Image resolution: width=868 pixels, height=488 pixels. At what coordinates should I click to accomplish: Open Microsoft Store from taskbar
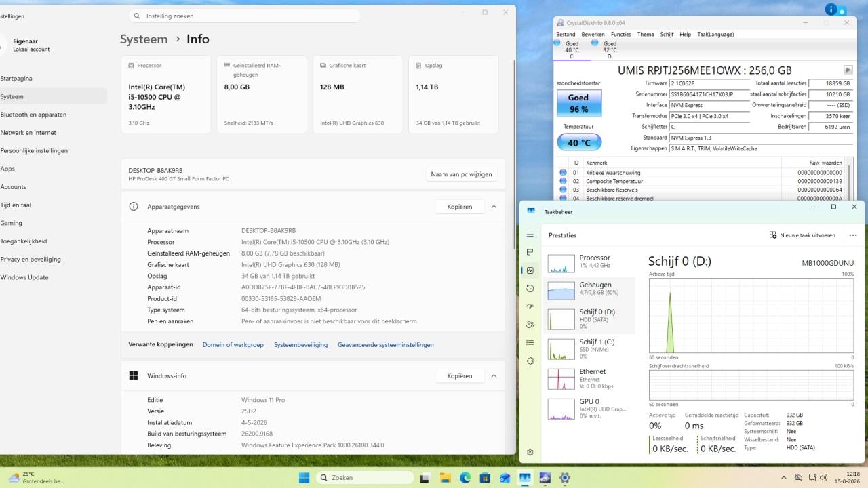(485, 478)
